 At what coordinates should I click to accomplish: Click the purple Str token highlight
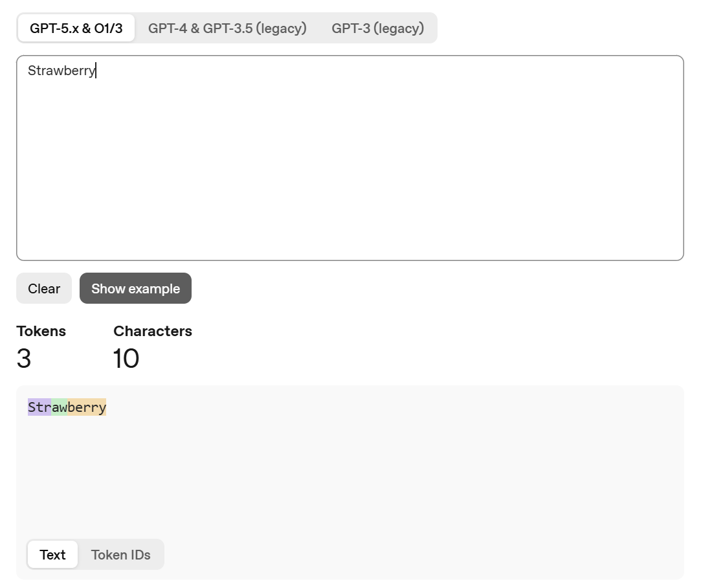tap(39, 407)
